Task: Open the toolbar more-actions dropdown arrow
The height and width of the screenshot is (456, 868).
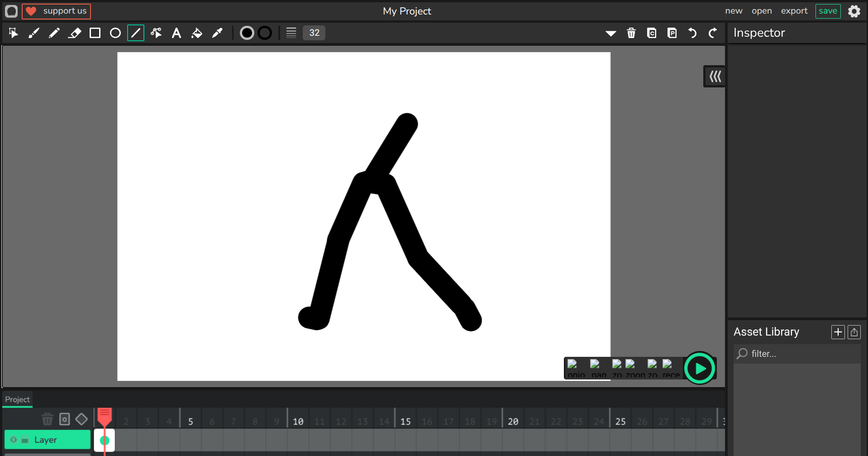Action: point(610,33)
